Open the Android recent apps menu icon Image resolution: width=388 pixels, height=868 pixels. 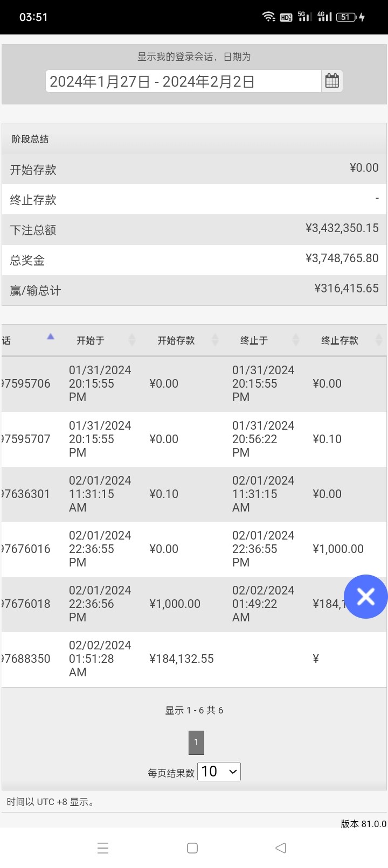point(103,848)
